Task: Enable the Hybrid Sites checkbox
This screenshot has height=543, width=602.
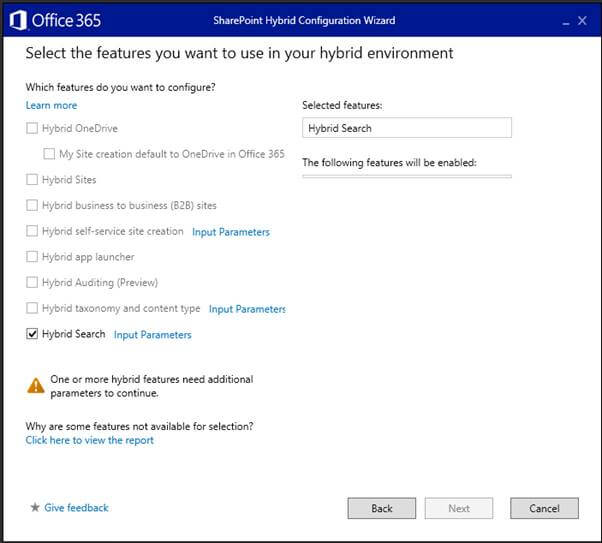Action: 32,179
